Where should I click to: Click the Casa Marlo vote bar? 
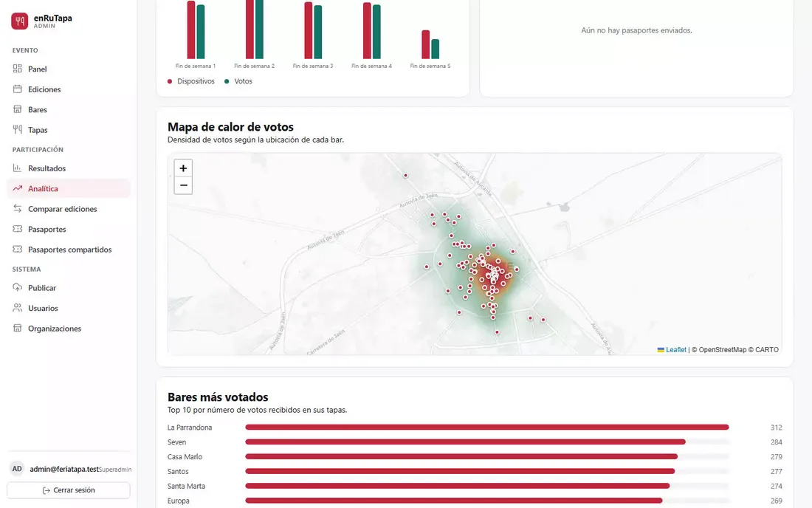click(x=461, y=457)
